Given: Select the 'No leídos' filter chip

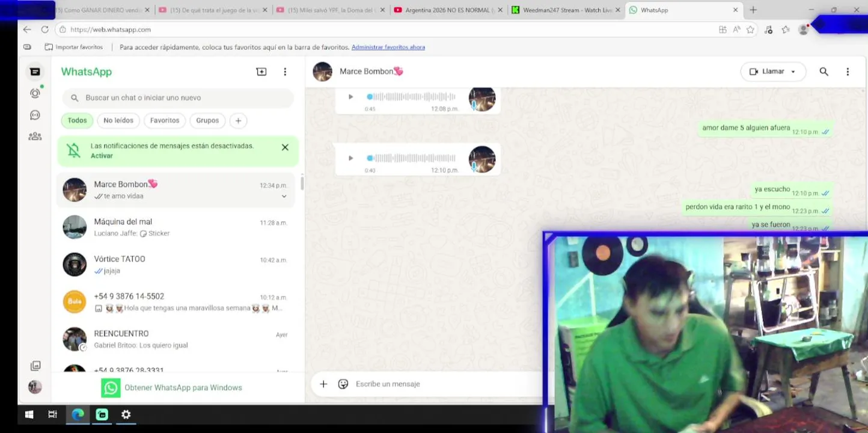Looking at the screenshot, I should (x=118, y=120).
